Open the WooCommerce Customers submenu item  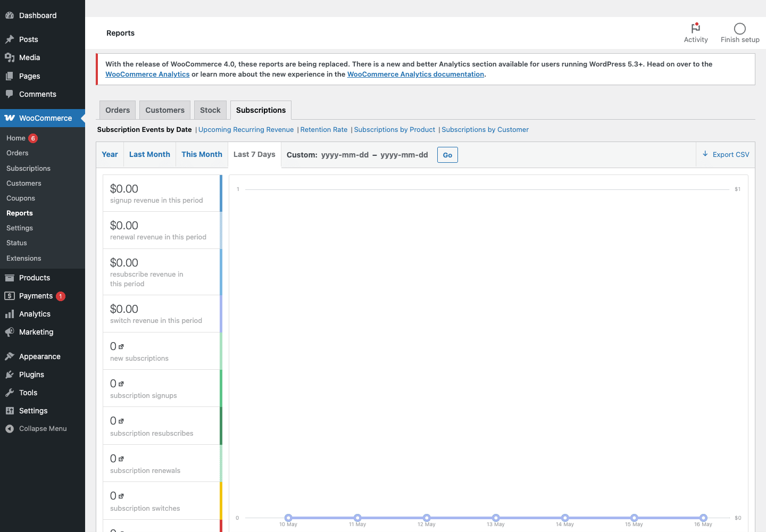[24, 184]
